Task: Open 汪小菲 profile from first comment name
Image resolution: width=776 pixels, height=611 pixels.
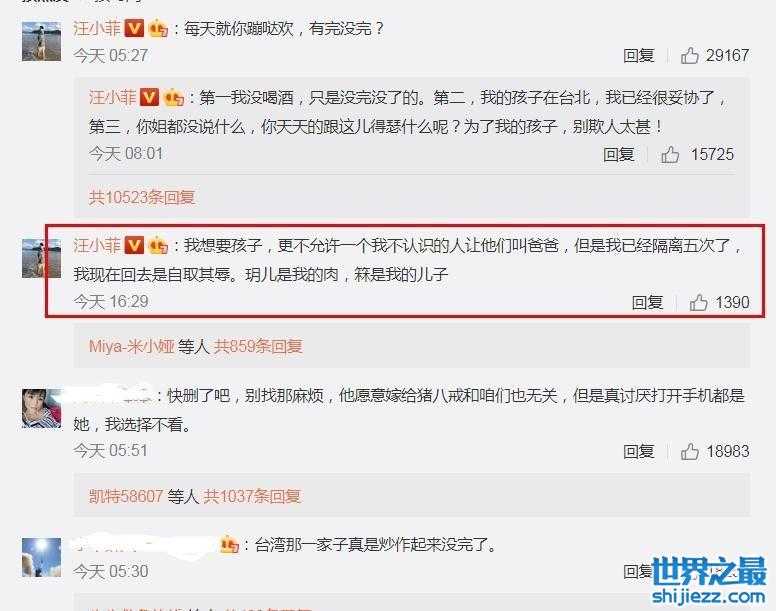Action: pyautogui.click(x=97, y=28)
